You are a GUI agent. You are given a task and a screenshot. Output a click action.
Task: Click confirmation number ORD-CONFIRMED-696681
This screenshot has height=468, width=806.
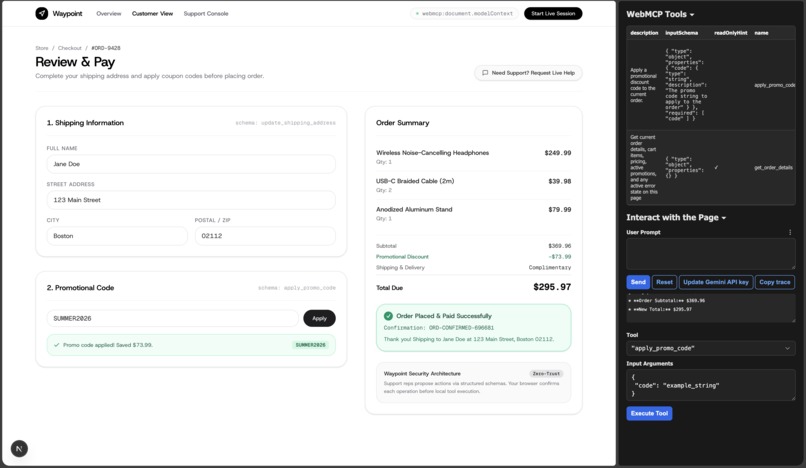(x=461, y=328)
